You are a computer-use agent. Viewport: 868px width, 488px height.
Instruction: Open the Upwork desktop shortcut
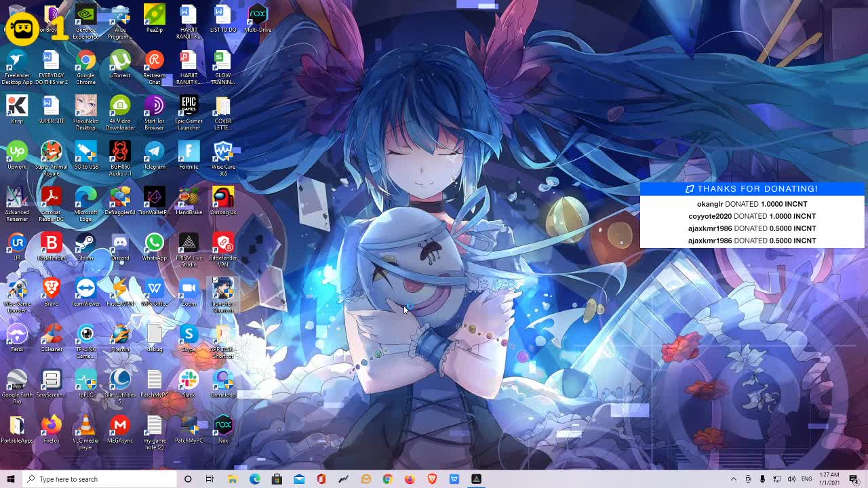(17, 156)
